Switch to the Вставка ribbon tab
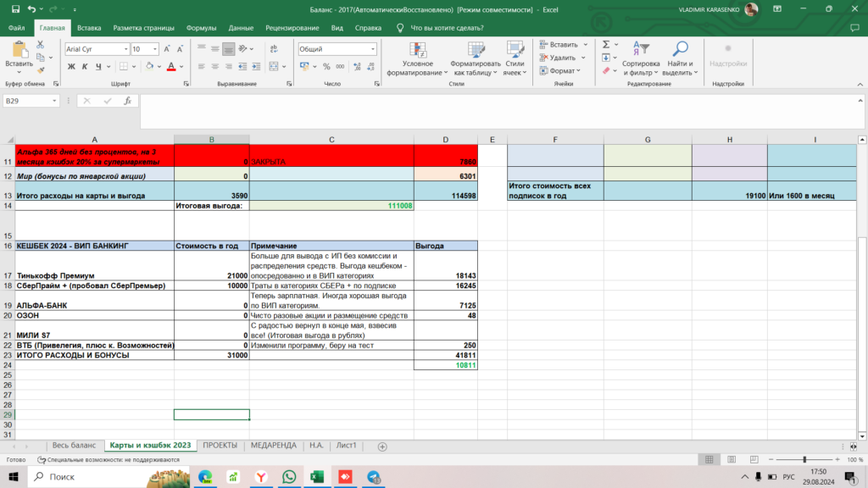Viewport: 868px width, 488px height. click(x=89, y=28)
